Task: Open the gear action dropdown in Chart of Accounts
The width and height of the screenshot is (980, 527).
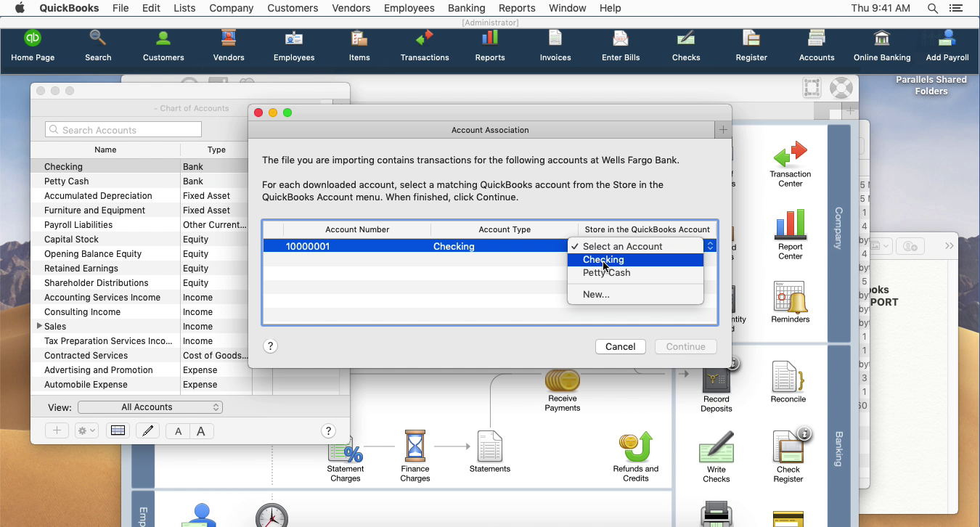Action: point(86,431)
